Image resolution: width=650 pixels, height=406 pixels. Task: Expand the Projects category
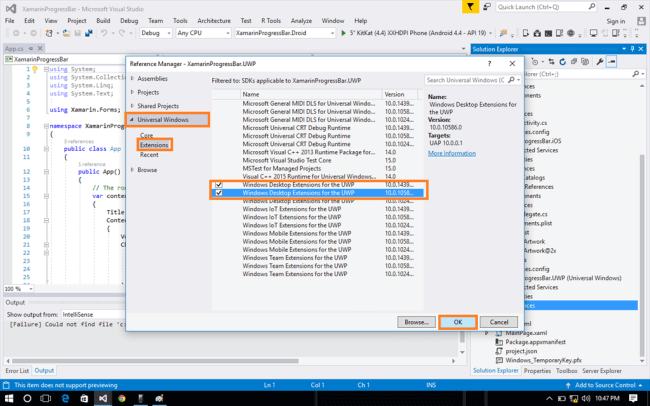(x=132, y=92)
